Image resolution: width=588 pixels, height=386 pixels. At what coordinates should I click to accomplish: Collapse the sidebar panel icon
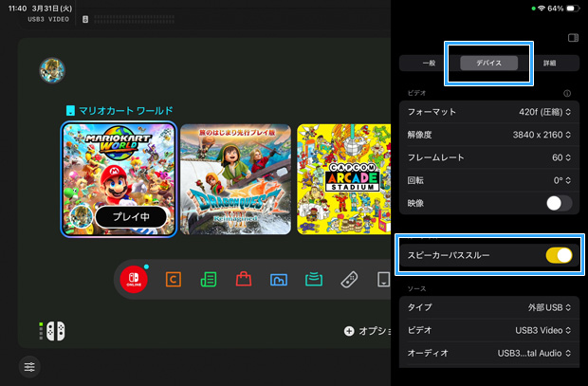click(573, 38)
